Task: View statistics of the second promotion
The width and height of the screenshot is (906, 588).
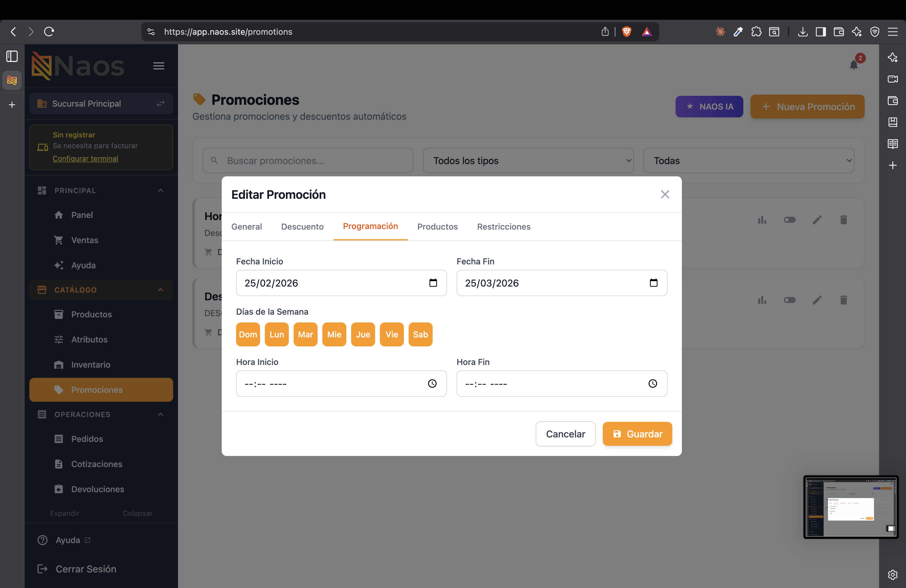Action: pyautogui.click(x=762, y=300)
